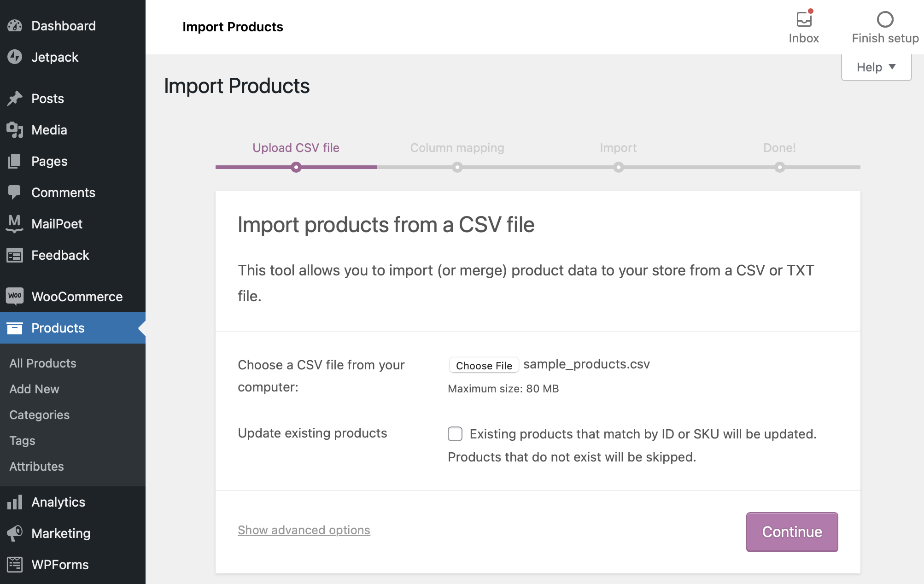Select All Products in the sidebar
Image resolution: width=924 pixels, height=584 pixels.
click(x=42, y=363)
